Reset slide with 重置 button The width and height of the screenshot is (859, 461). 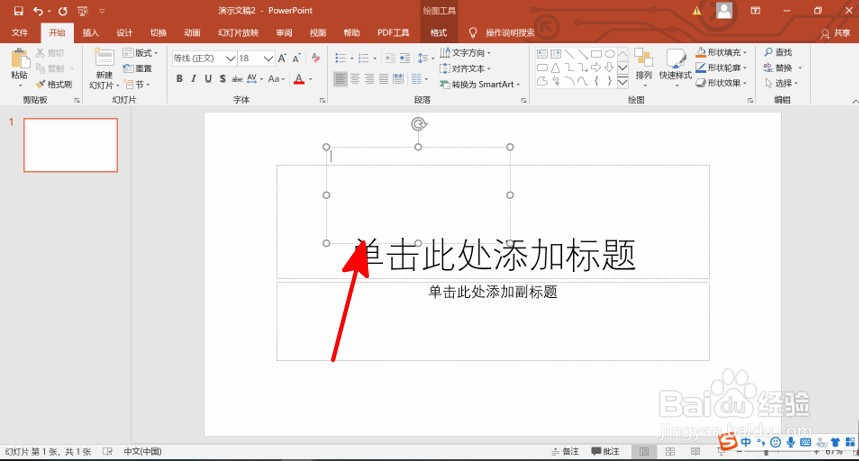click(x=138, y=69)
